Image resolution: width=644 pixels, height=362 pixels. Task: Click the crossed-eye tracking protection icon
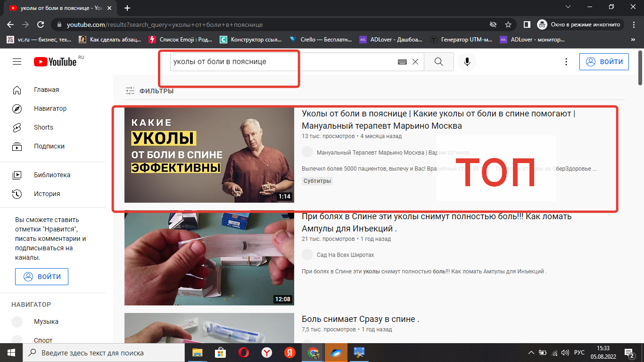pyautogui.click(x=493, y=25)
